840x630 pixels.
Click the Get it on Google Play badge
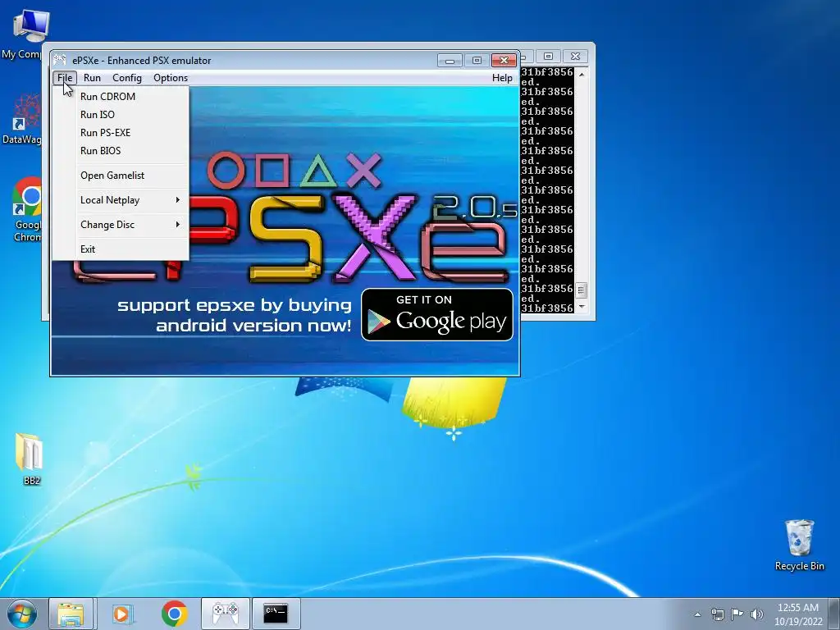437,314
